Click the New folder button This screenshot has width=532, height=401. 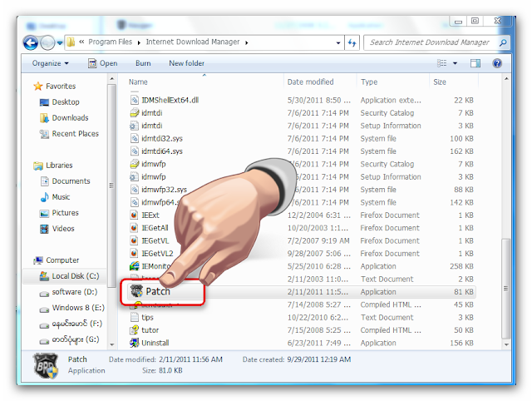click(x=186, y=63)
